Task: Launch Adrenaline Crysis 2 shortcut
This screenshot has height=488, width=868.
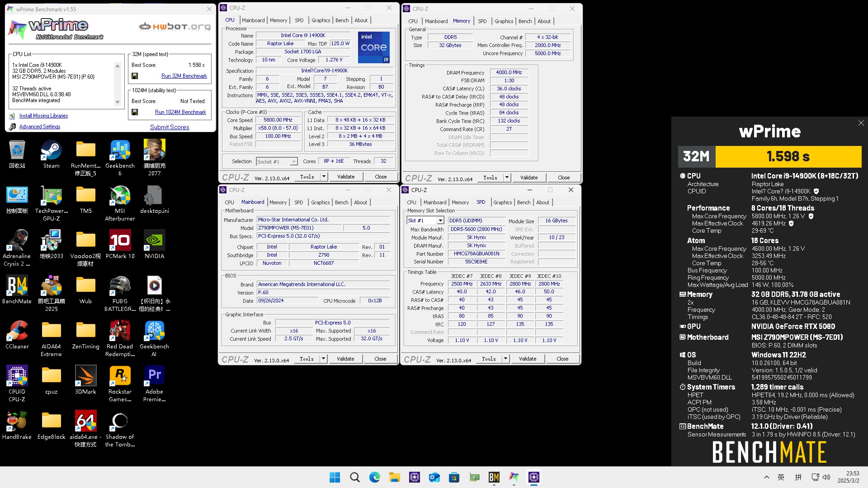Action: click(x=17, y=248)
